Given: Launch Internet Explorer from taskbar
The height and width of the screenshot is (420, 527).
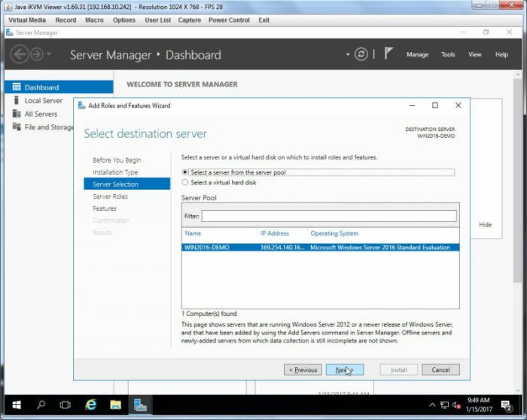Looking at the screenshot, I should pyautogui.click(x=91, y=404).
